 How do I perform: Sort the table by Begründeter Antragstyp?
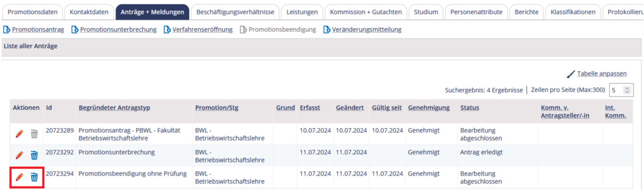click(x=114, y=108)
